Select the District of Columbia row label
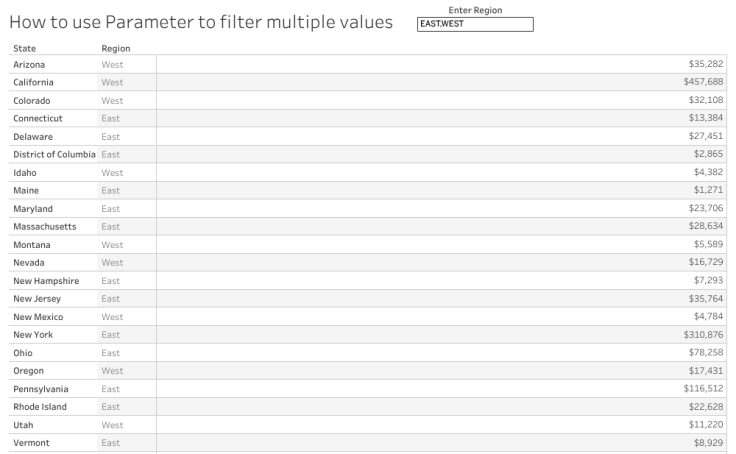The width and height of the screenshot is (736, 454). coord(54,154)
